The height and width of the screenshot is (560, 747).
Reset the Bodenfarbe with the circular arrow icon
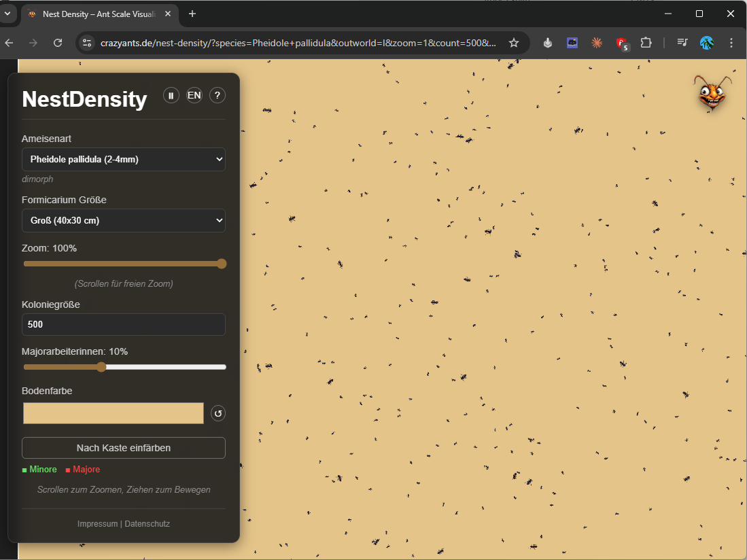(x=218, y=413)
